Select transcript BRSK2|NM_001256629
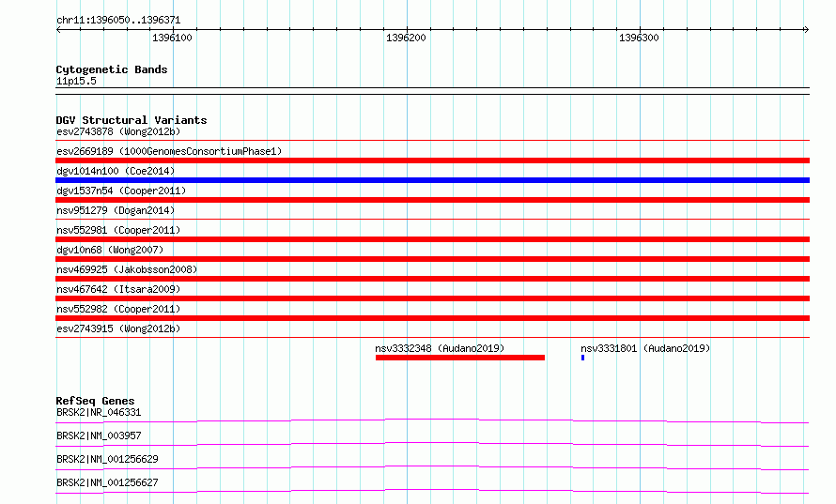Screen dimensions: 836x504 coord(107,459)
